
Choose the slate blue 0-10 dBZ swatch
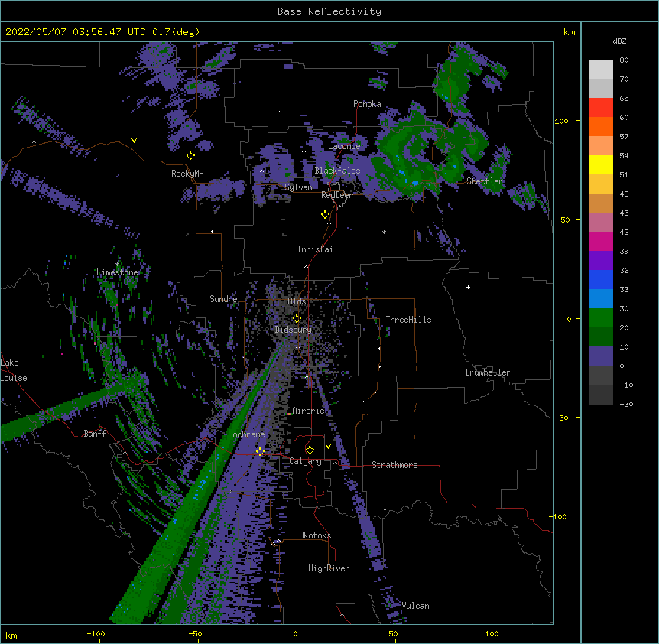(x=601, y=356)
